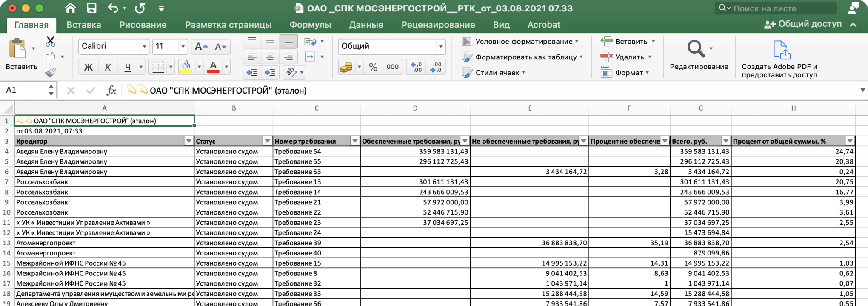
Task: Open filter dropdown for Статус column
Action: point(267,141)
